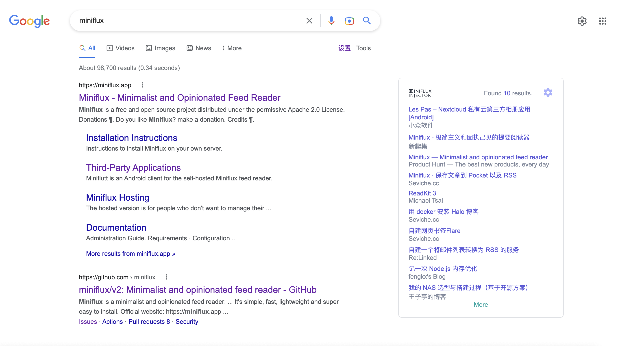644x346 pixels.
Task: Open GitHub Pull requests 8 link
Action: point(149,322)
